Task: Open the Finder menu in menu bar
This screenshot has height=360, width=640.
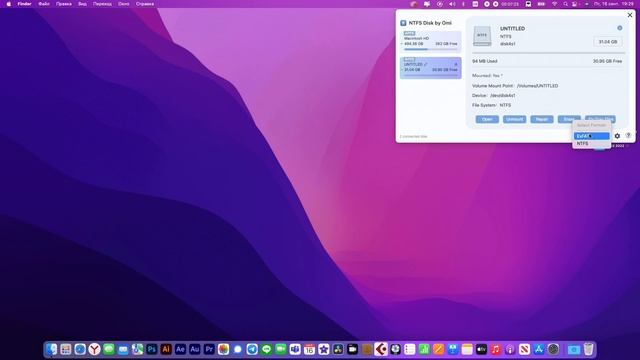Action: click(24, 4)
